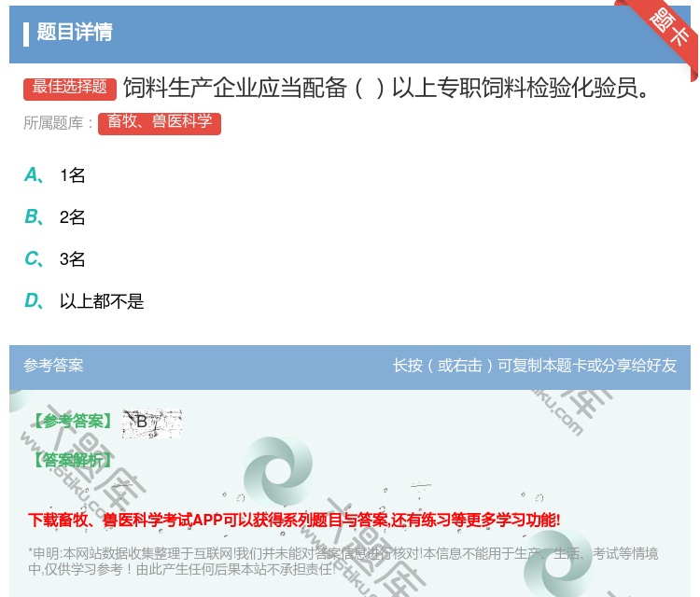Click the answer image showing B
700x597 pixels.
(x=152, y=423)
